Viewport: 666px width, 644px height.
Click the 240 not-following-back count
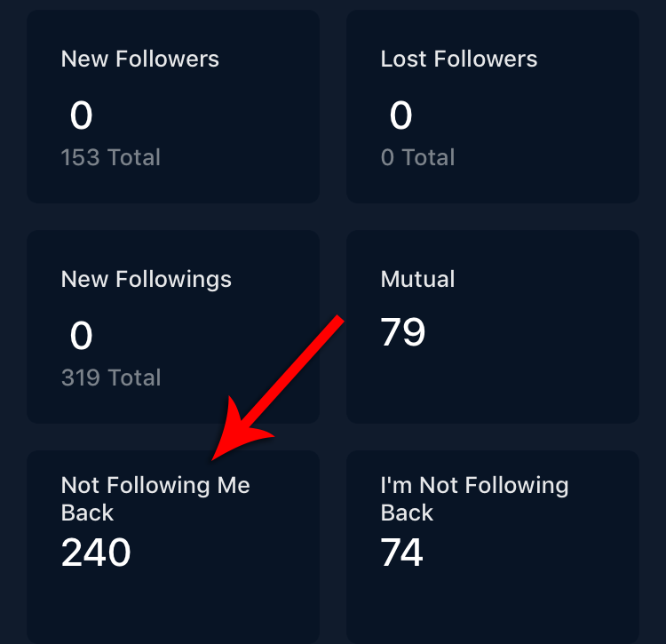(x=96, y=553)
